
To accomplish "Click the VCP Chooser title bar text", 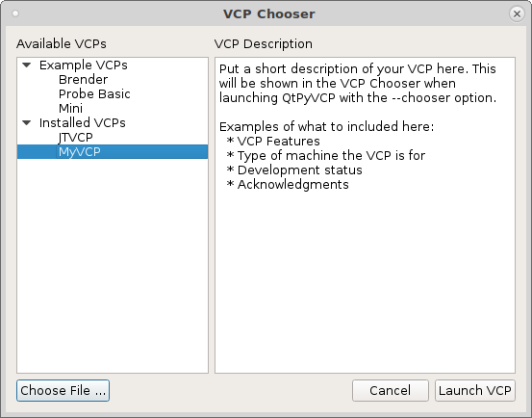I will coord(269,13).
